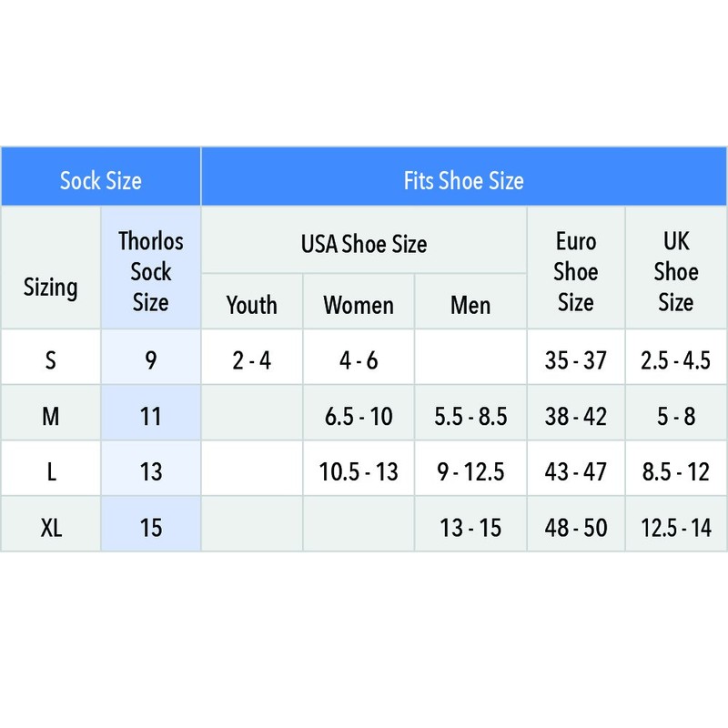The image size is (728, 728).
Task: Click the "XL" sizing row label
Action: [51, 526]
